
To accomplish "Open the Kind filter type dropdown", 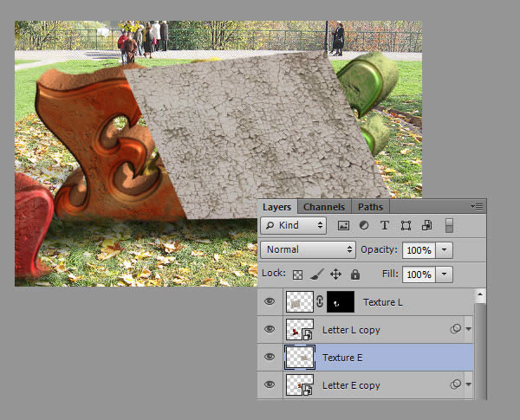I will 293,225.
